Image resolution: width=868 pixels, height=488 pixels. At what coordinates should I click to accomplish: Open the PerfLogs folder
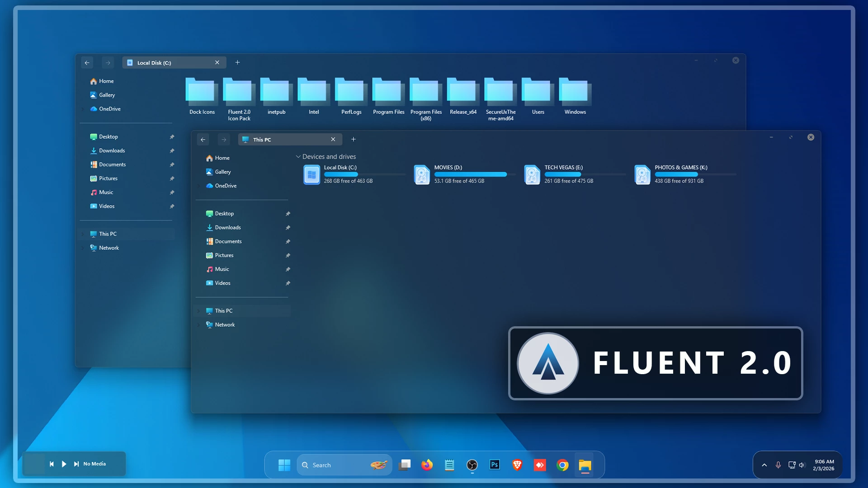(x=351, y=96)
